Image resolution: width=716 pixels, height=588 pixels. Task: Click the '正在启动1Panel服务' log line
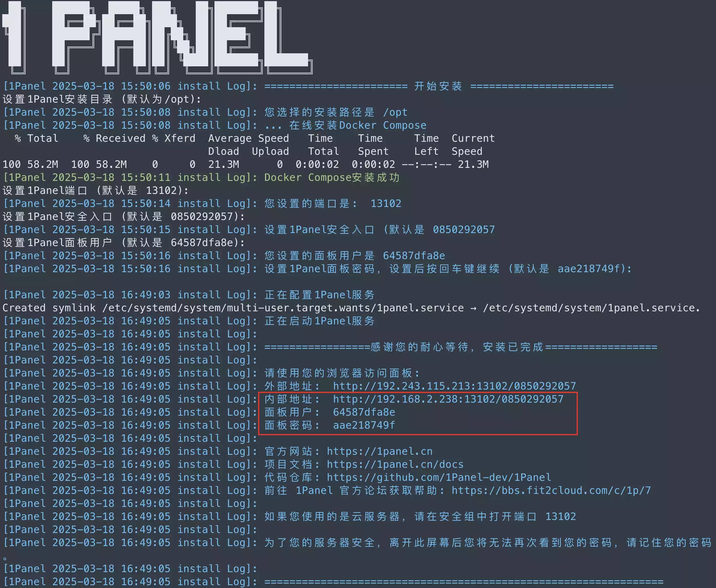(x=189, y=321)
